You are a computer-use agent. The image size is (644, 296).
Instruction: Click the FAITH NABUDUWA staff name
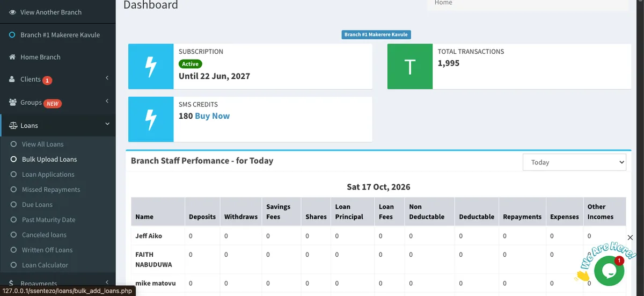click(x=153, y=259)
